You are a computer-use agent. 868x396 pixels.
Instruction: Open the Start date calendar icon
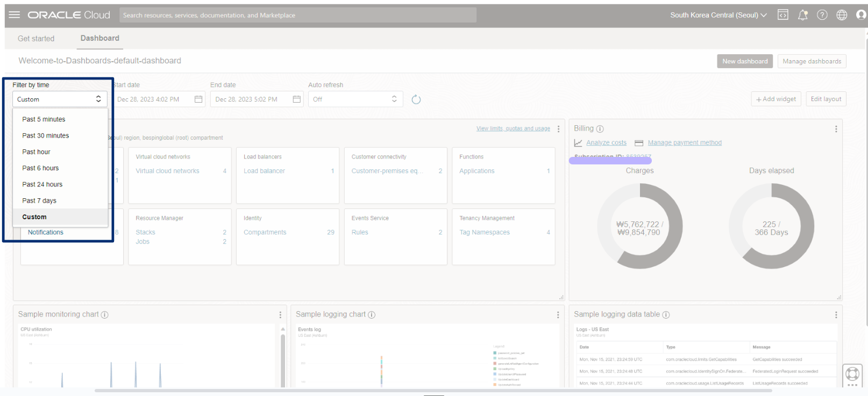[x=198, y=99]
